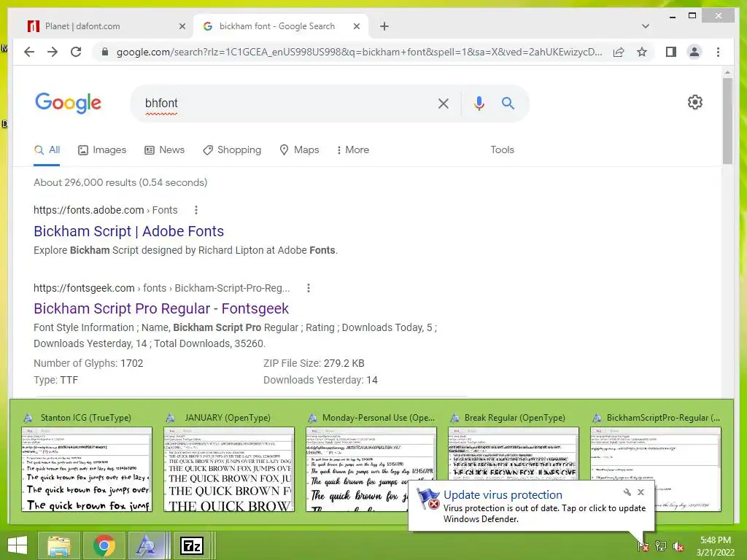Click the Number of Glyphs 1702 text
Screen dimensions: 747x560
(x=88, y=363)
